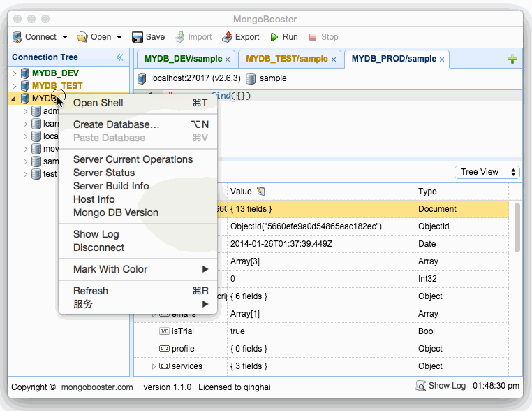
Task: Expand the MYDB_DEV connection node
Action: [14, 73]
